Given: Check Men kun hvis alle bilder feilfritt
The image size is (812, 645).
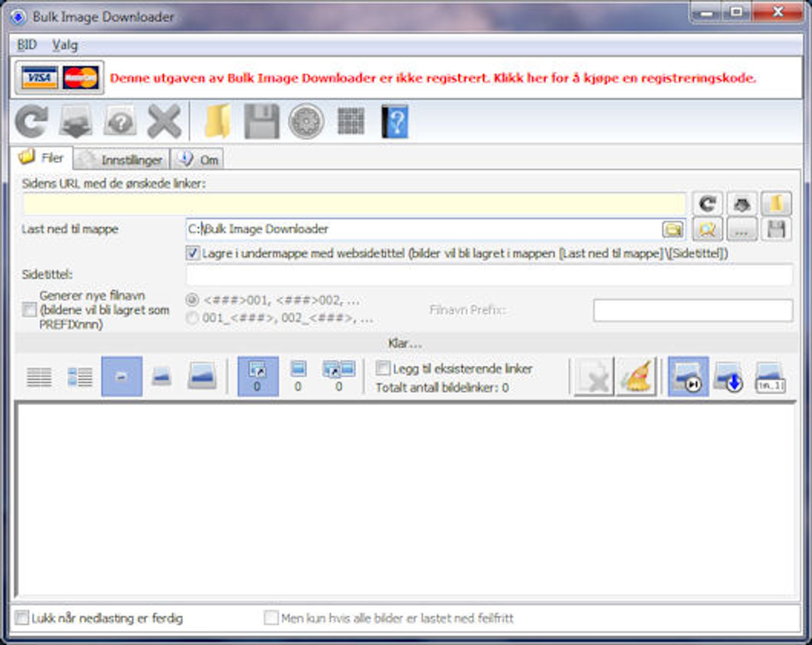Looking at the screenshot, I should [271, 618].
